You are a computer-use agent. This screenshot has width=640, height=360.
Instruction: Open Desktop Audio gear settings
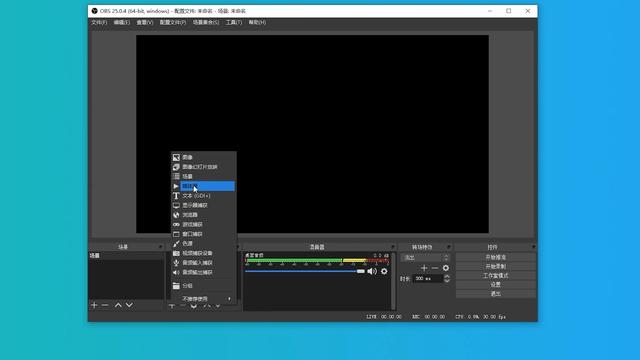[384, 271]
